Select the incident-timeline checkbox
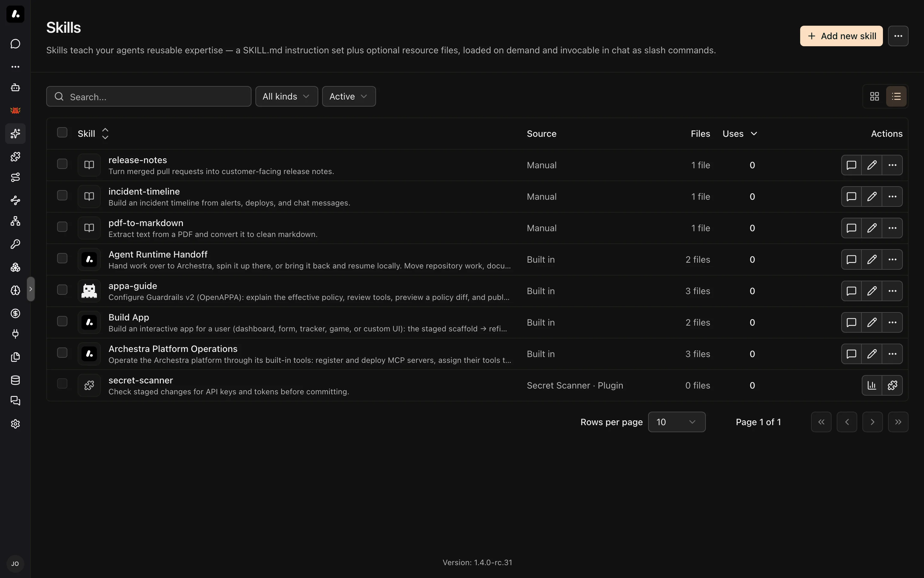The height and width of the screenshot is (578, 924). tap(62, 195)
